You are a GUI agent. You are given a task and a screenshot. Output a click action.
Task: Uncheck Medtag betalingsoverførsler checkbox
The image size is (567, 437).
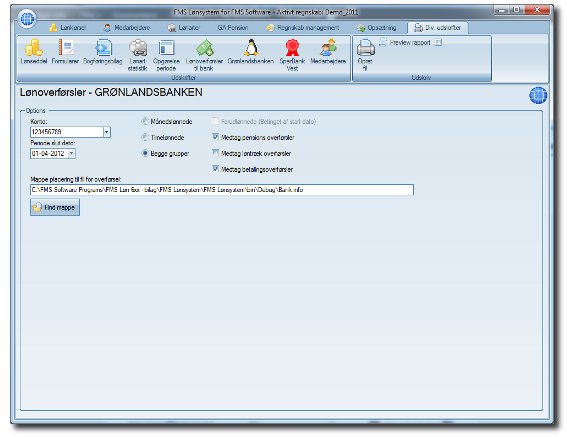216,169
